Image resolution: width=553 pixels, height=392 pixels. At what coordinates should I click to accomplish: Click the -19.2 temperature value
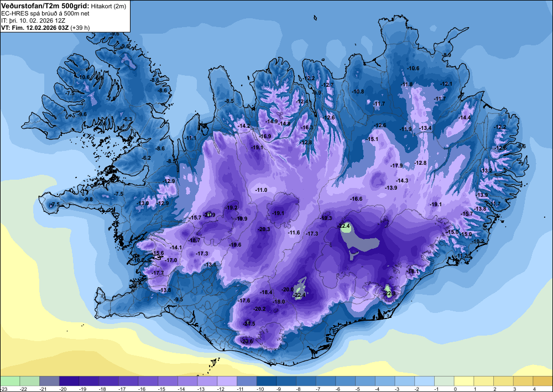tap(231, 208)
